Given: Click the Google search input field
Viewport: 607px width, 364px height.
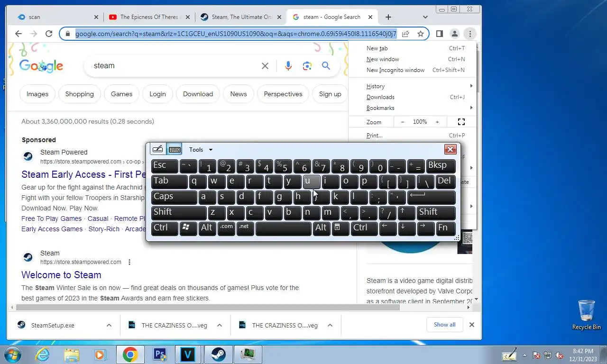Looking at the screenshot, I should coord(175,66).
